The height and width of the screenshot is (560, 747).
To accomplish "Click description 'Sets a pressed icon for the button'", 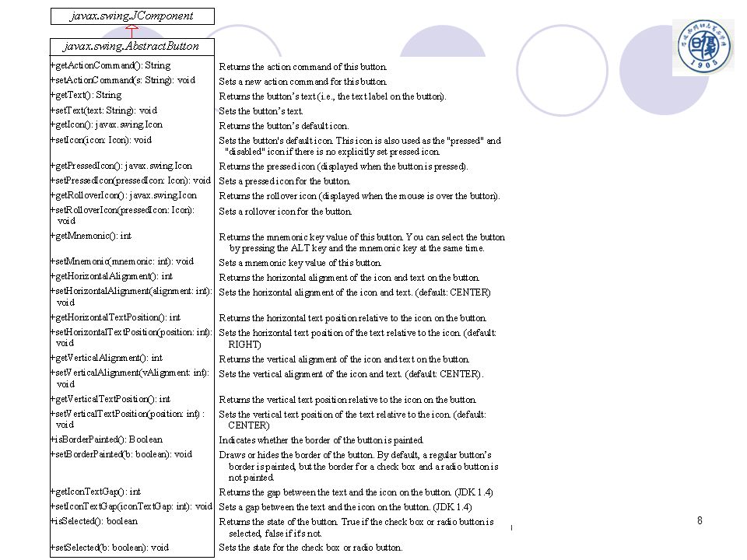I will (285, 181).
